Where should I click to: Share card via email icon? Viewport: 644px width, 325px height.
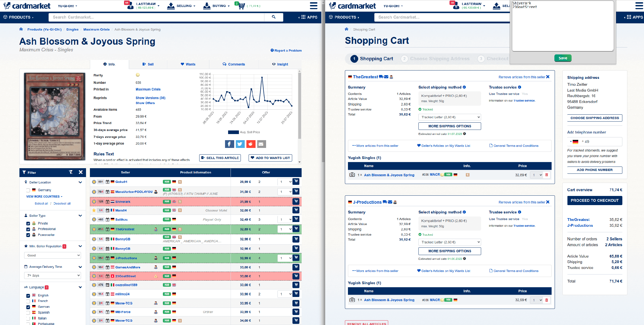pos(261,144)
